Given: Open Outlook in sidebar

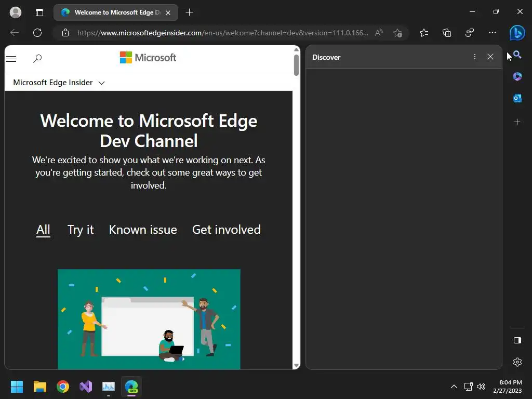Looking at the screenshot, I should pos(517,98).
